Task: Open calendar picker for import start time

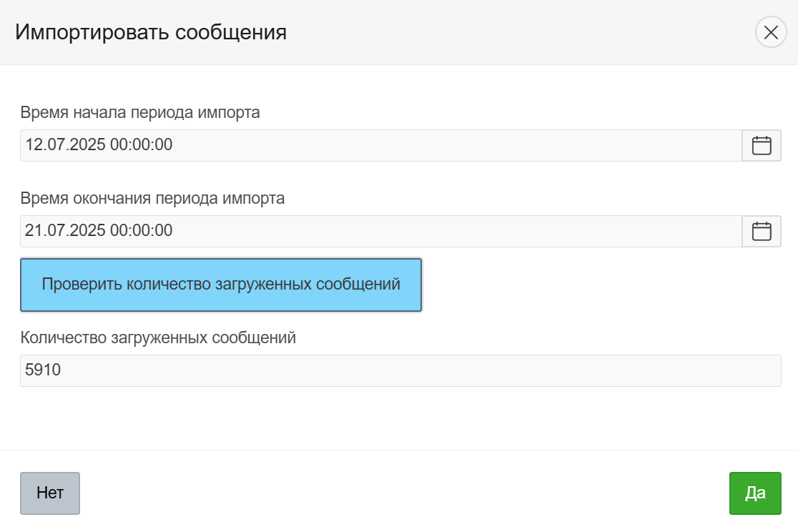Action: 762,145
